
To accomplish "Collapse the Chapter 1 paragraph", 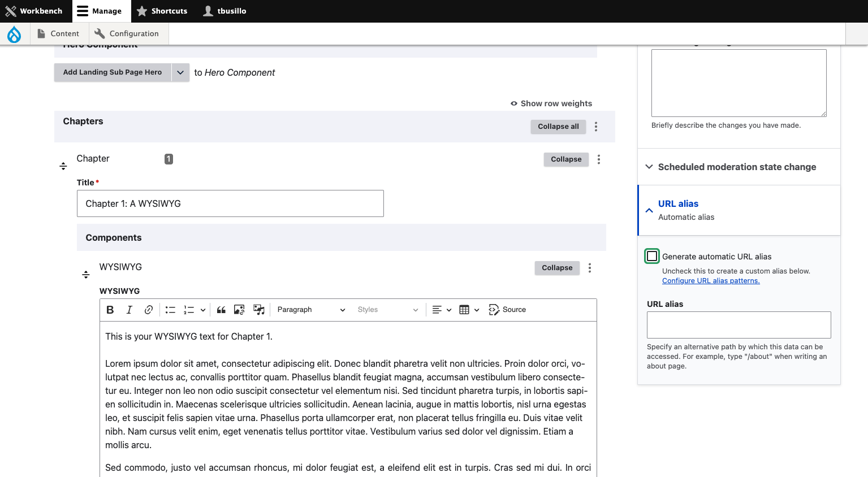I will [x=566, y=159].
